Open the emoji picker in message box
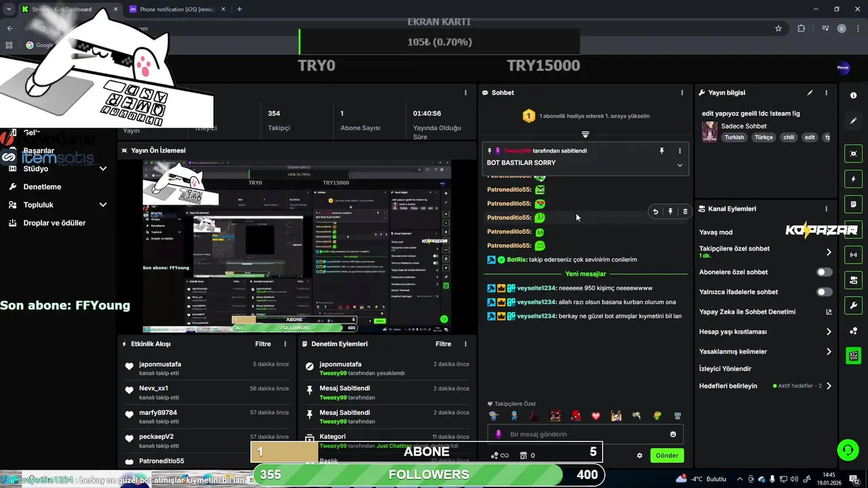 [673, 434]
